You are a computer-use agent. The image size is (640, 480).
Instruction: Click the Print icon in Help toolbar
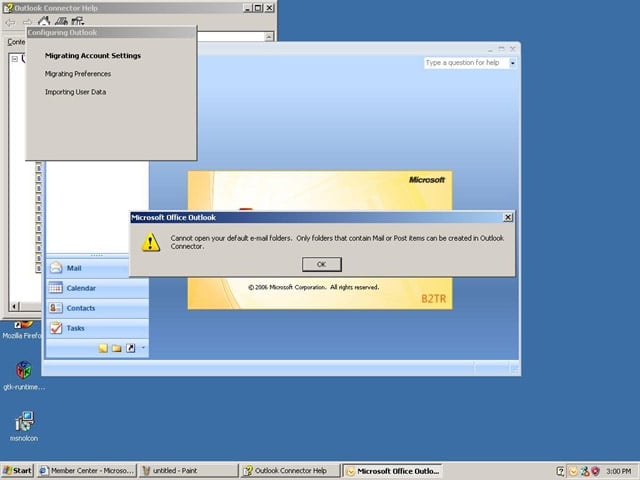coord(61,21)
